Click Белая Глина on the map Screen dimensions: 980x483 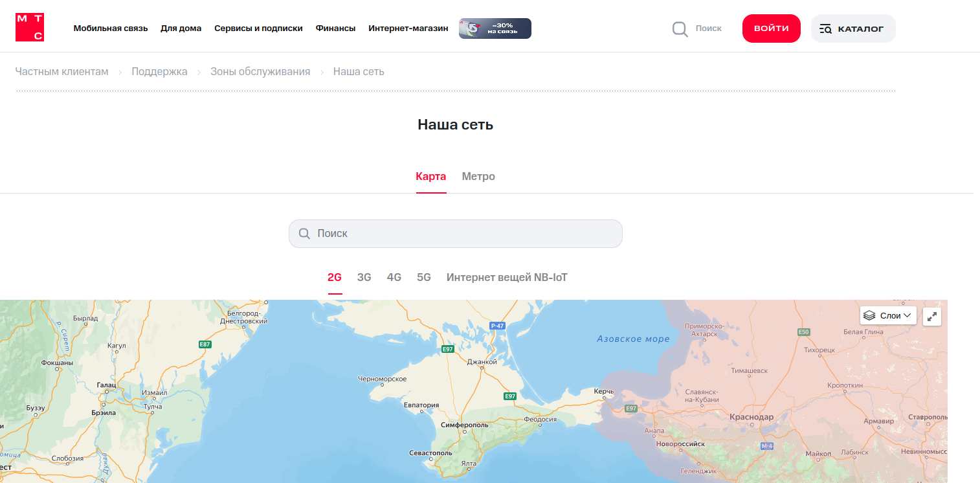click(863, 332)
